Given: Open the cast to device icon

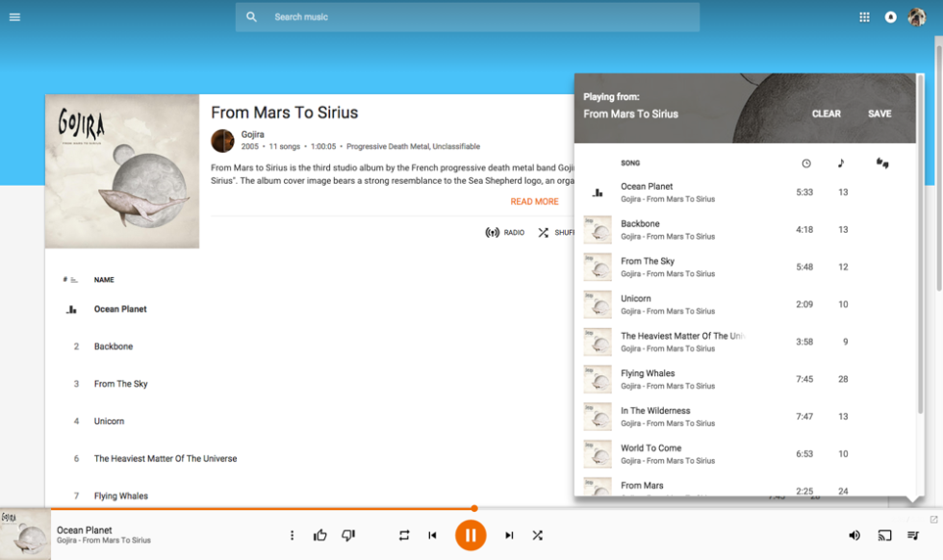Looking at the screenshot, I should click(884, 535).
